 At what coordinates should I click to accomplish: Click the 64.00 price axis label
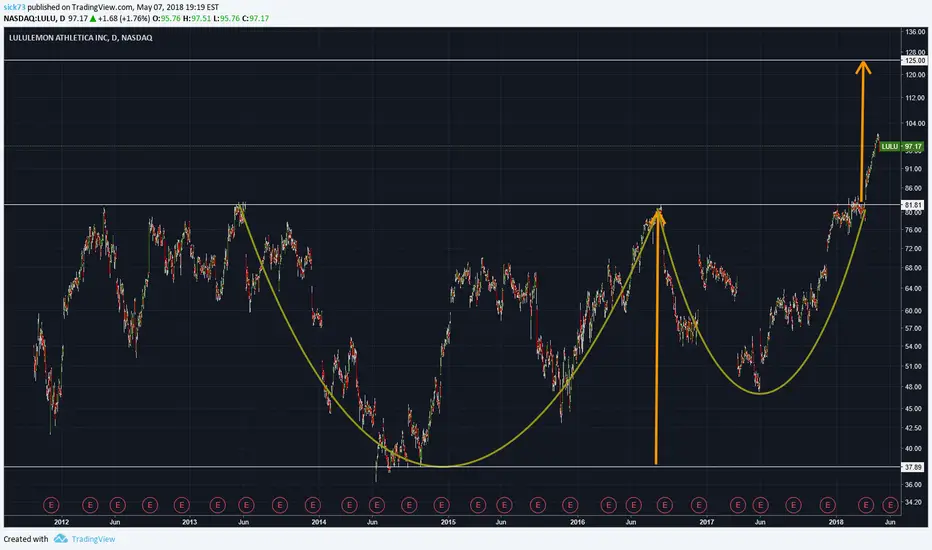click(914, 289)
